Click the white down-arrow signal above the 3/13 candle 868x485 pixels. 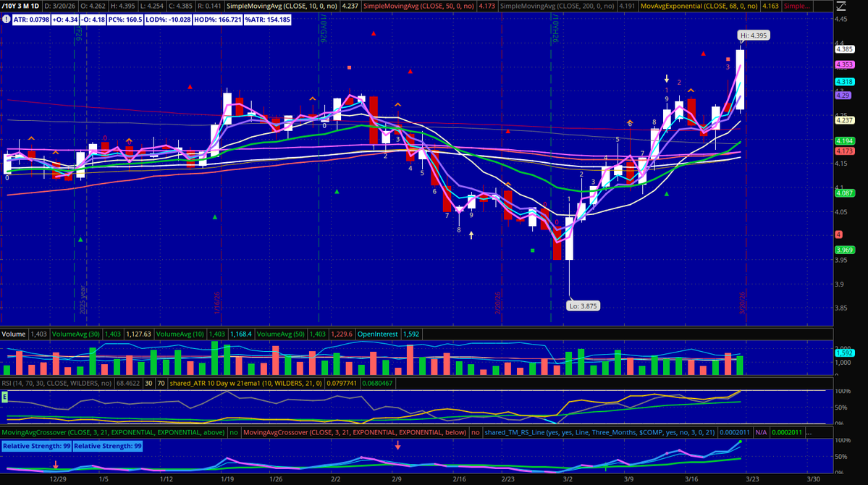667,79
